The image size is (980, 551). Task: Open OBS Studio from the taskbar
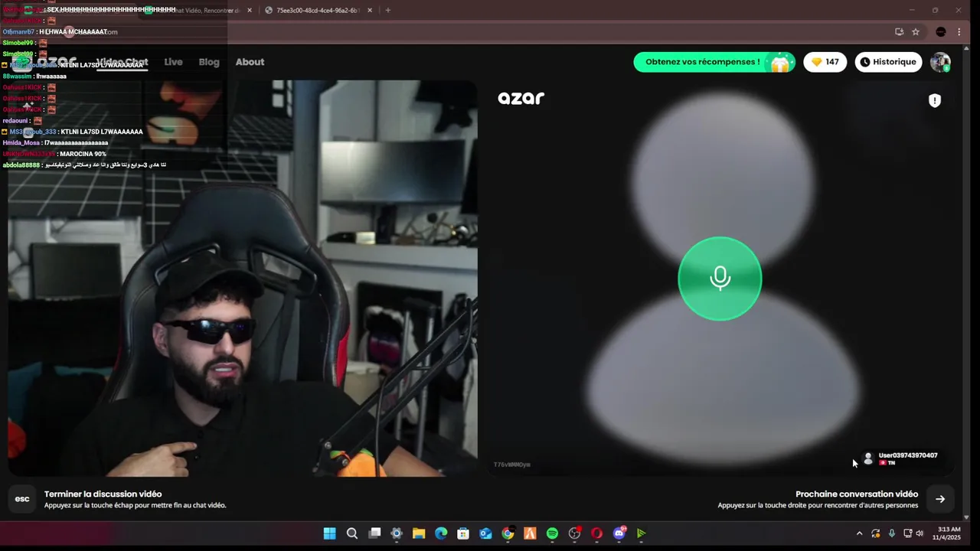(574, 533)
